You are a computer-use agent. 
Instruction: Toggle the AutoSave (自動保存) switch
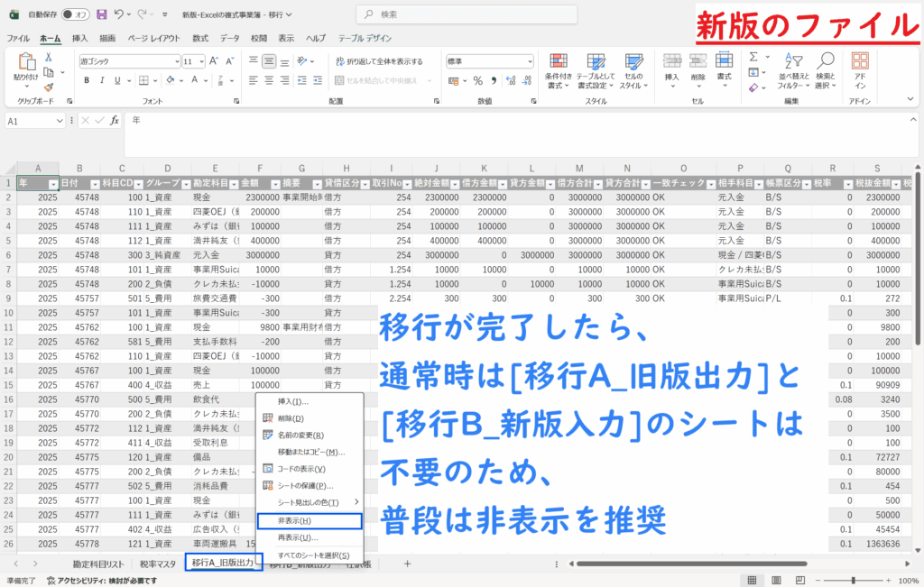(78, 14)
